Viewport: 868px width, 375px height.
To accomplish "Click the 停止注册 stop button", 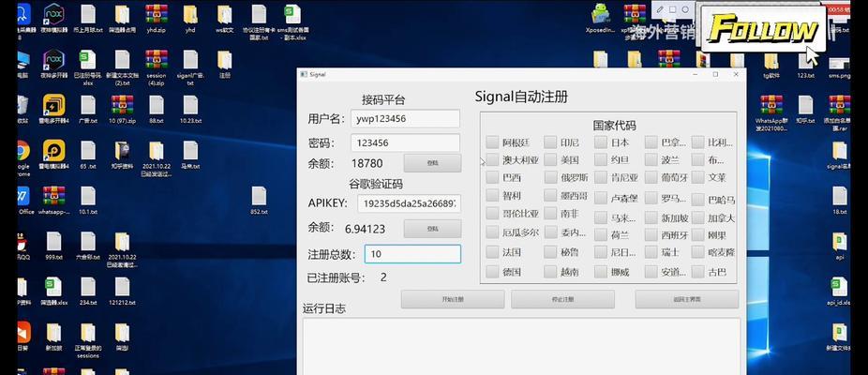I will [x=563, y=299].
